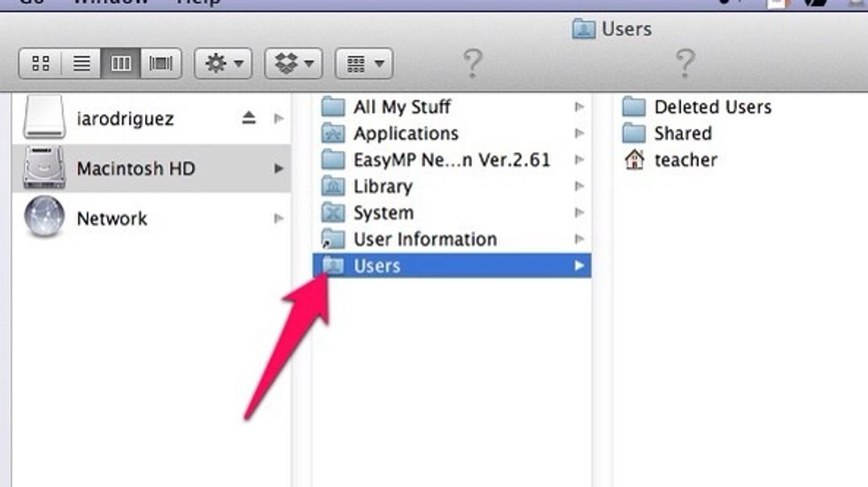Click the Users window title text
This screenshot has width=868, height=487.
(x=627, y=28)
